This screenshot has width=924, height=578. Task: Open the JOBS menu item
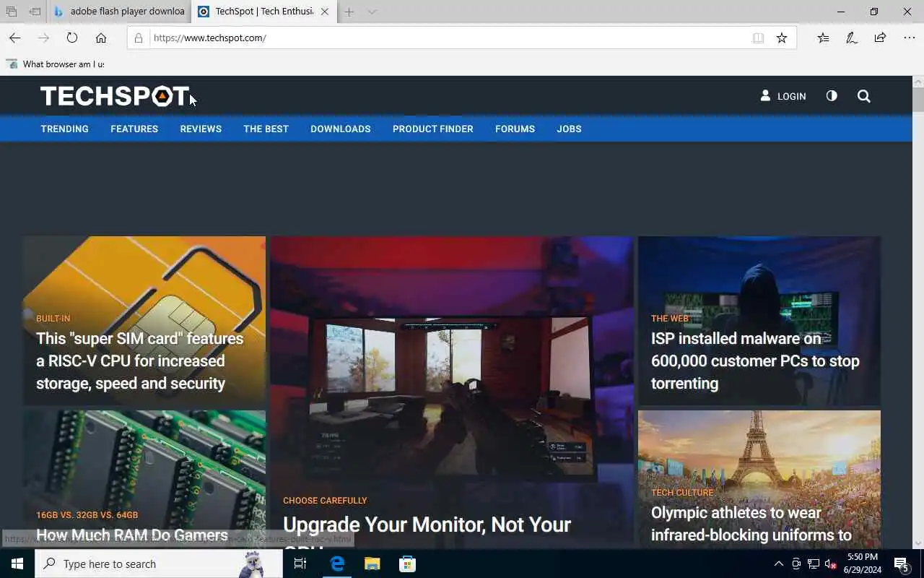tap(569, 129)
